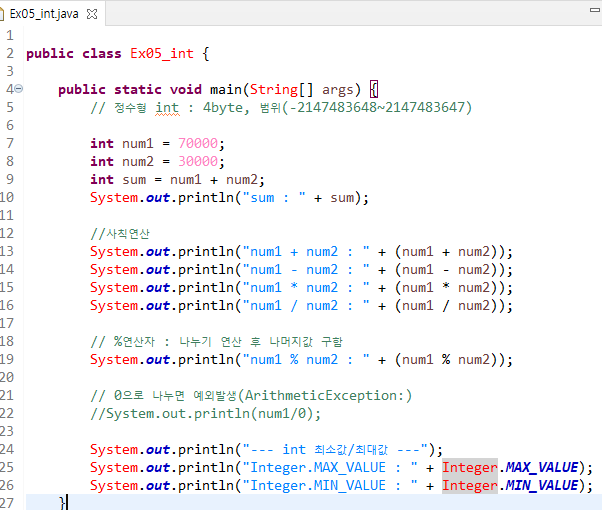Click line number 2 in the gutter

pos(10,53)
